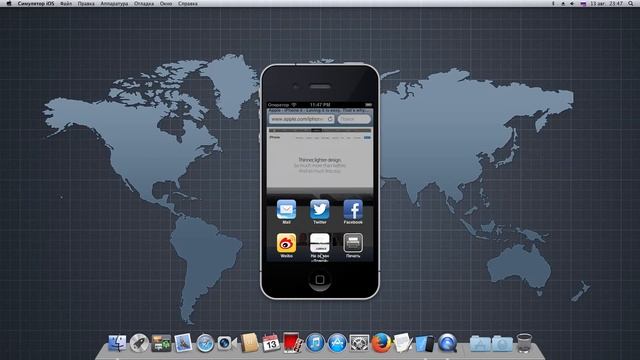Viewport: 640px width, 360px height.
Task: Open the Trash in the Dock
Action: coord(524,343)
